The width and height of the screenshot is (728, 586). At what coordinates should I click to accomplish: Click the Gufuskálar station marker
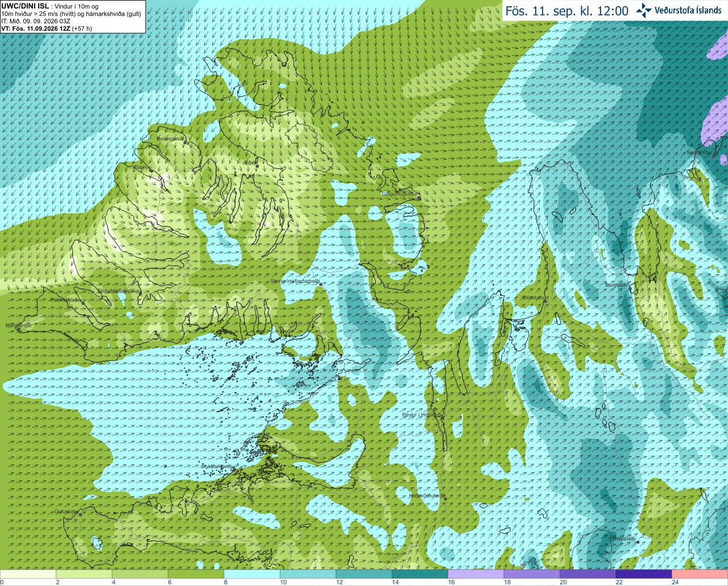click(80, 514)
